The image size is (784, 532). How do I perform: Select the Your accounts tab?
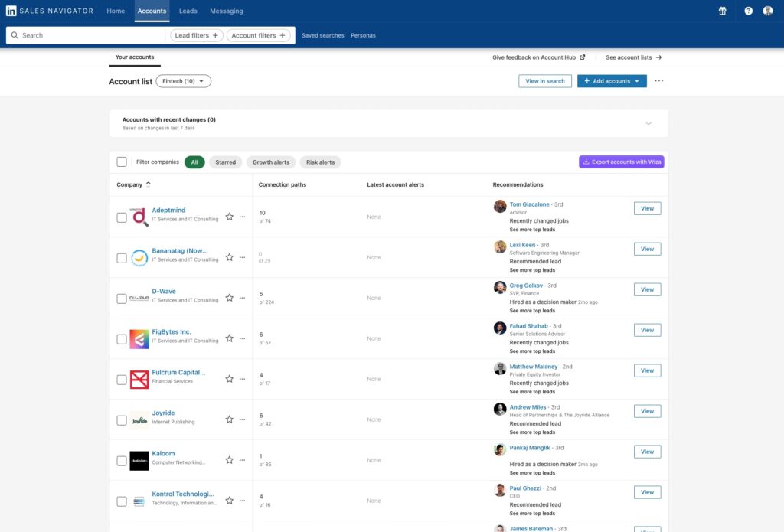[x=135, y=57]
